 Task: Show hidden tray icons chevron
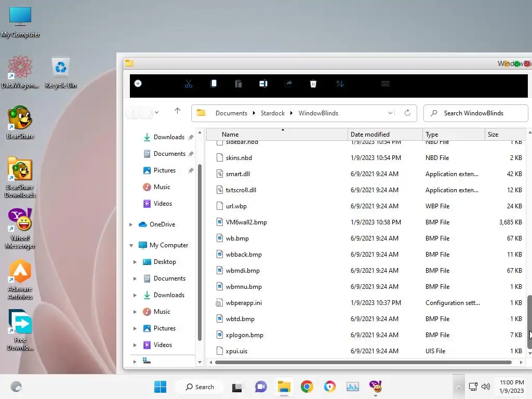click(458, 387)
